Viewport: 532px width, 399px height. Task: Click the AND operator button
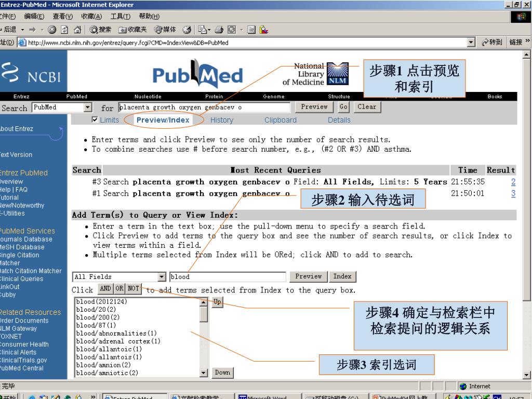click(105, 289)
